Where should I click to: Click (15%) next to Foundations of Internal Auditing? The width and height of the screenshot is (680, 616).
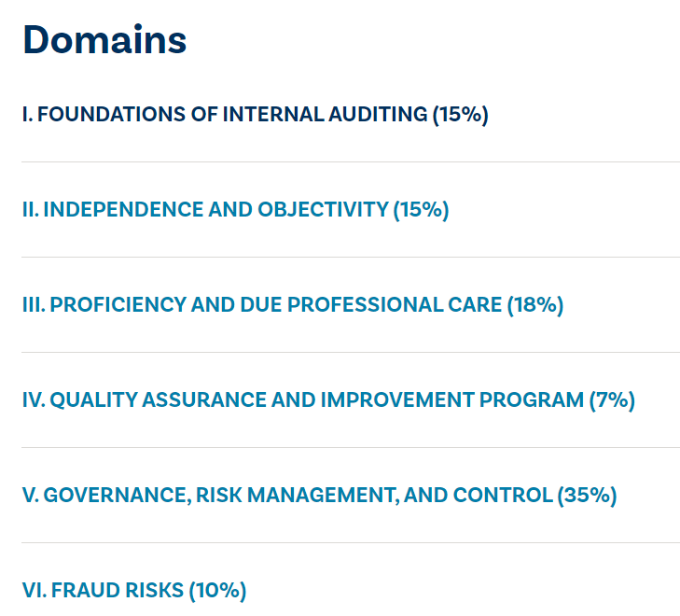tap(461, 115)
